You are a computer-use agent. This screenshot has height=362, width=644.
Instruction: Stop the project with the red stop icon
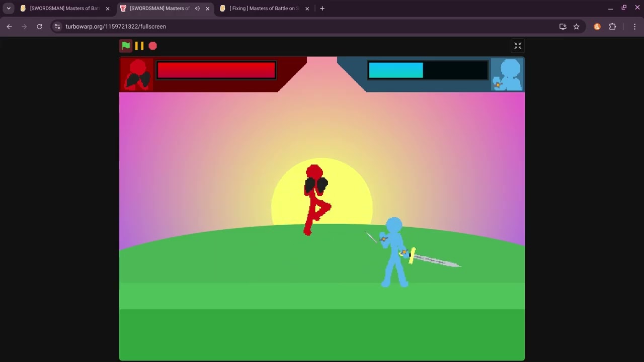point(153,46)
